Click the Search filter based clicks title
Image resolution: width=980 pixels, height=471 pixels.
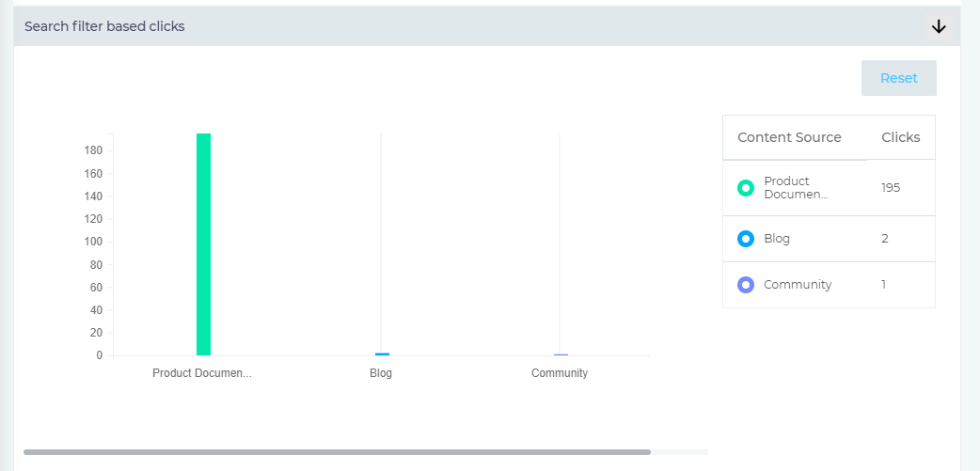[104, 26]
